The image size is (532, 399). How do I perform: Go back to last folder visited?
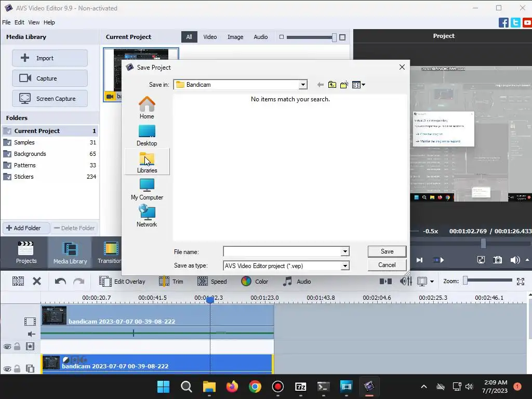point(320,85)
